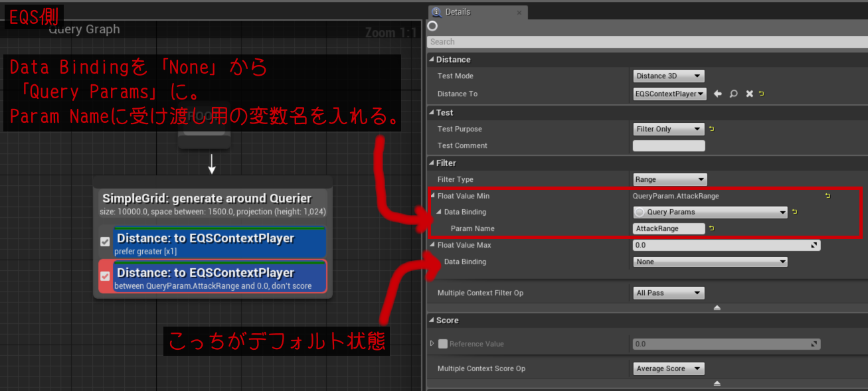Switch to the Details tab
Image resolution: width=868 pixels, height=391 pixels.
pyautogui.click(x=458, y=12)
